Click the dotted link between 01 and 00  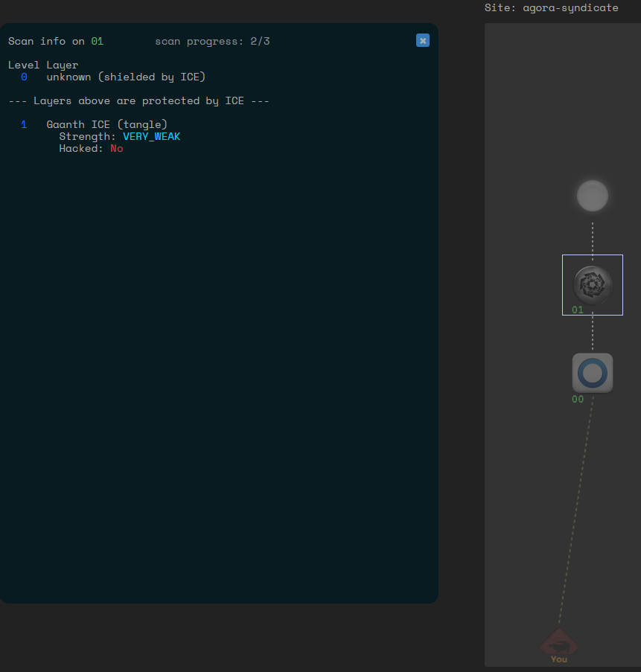[x=593, y=333]
